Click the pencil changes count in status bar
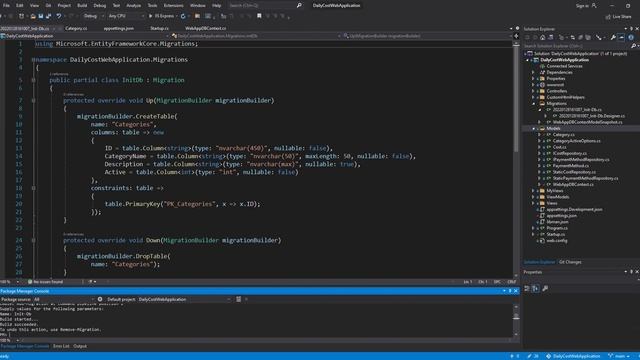 pyautogui.click(x=533, y=356)
